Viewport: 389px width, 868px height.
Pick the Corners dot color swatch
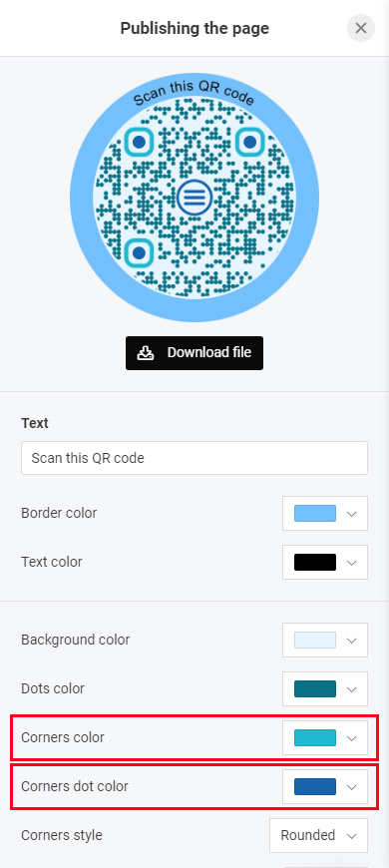(x=315, y=786)
